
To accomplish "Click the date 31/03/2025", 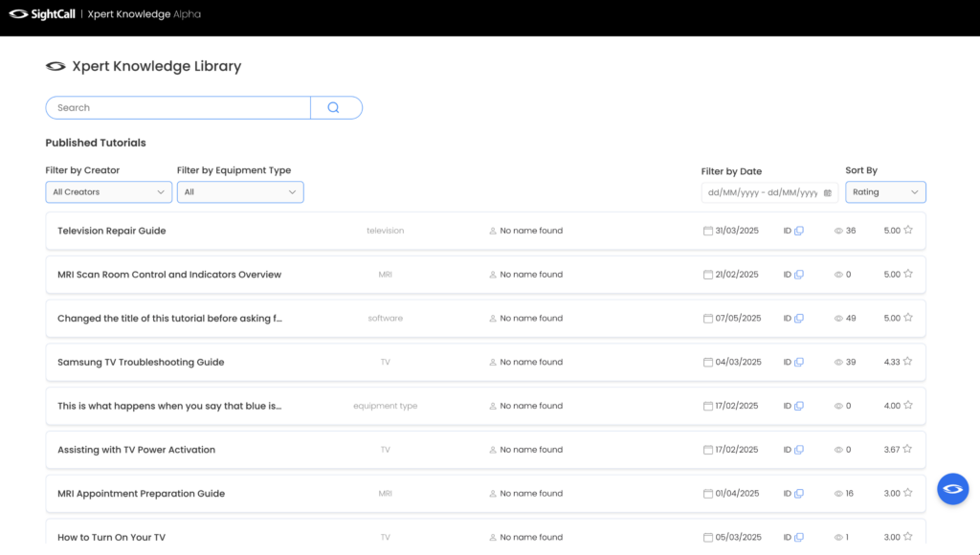I will point(737,231).
